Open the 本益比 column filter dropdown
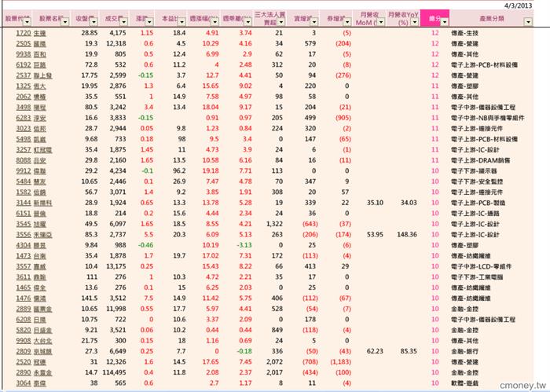The image size is (550, 392). pos(181,22)
